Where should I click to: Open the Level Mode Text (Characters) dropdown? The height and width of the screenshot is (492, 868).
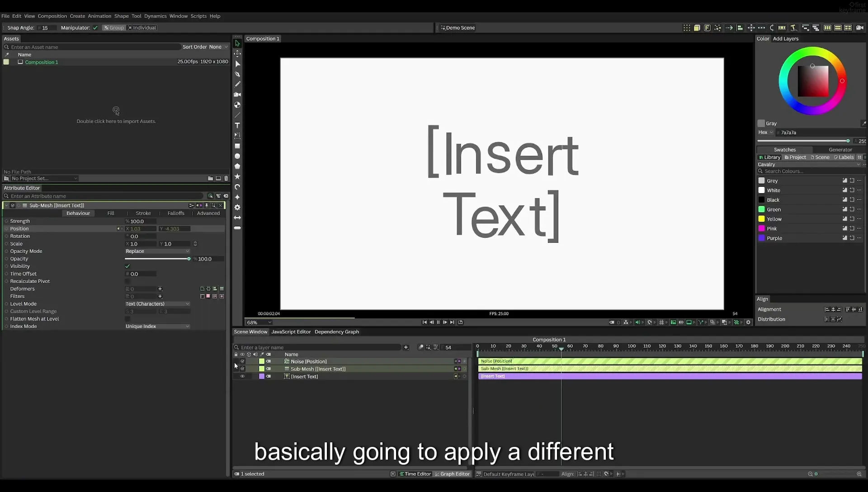click(157, 304)
